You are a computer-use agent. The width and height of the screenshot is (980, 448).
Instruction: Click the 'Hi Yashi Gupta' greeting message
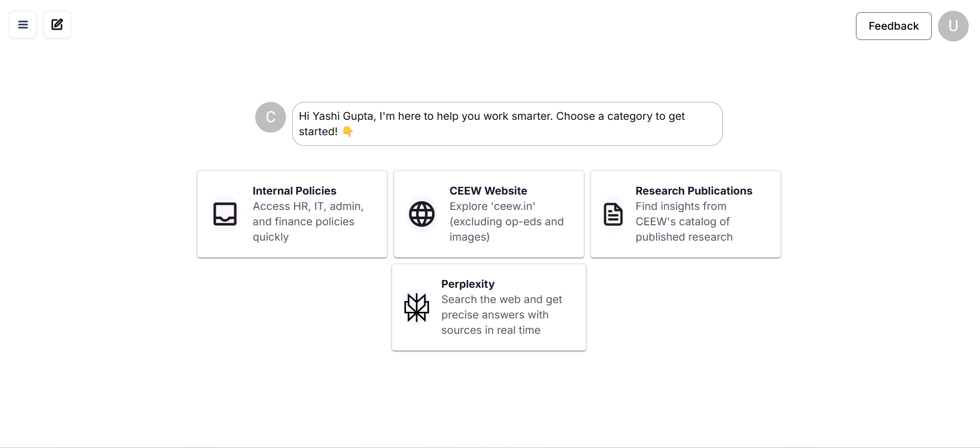pyautogui.click(x=491, y=116)
